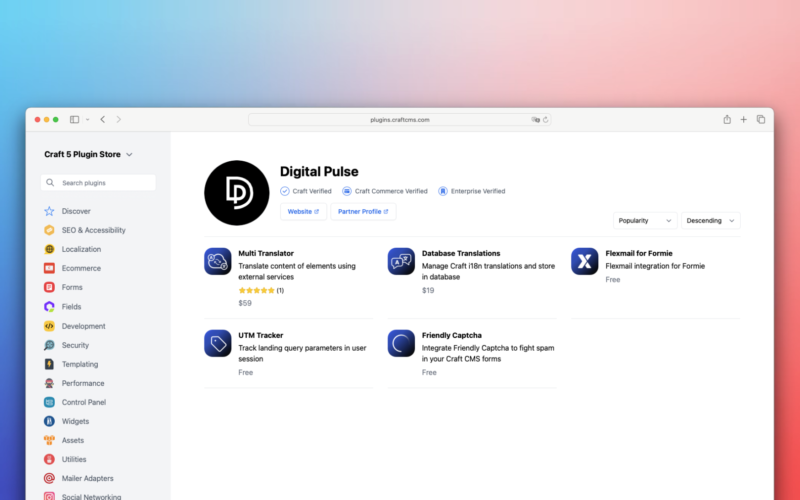The width and height of the screenshot is (800, 500).
Task: Click the $59 price text
Action: [245, 303]
